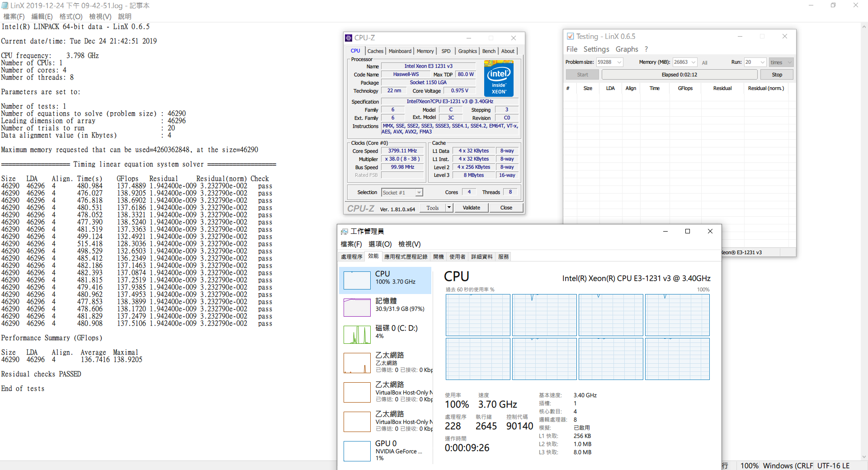Select Disk 0 (C: D:) graph thumbnail

click(357, 335)
